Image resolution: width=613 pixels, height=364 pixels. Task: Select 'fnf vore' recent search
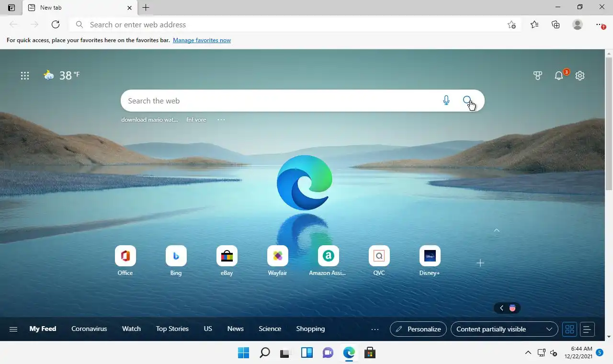coord(196,120)
